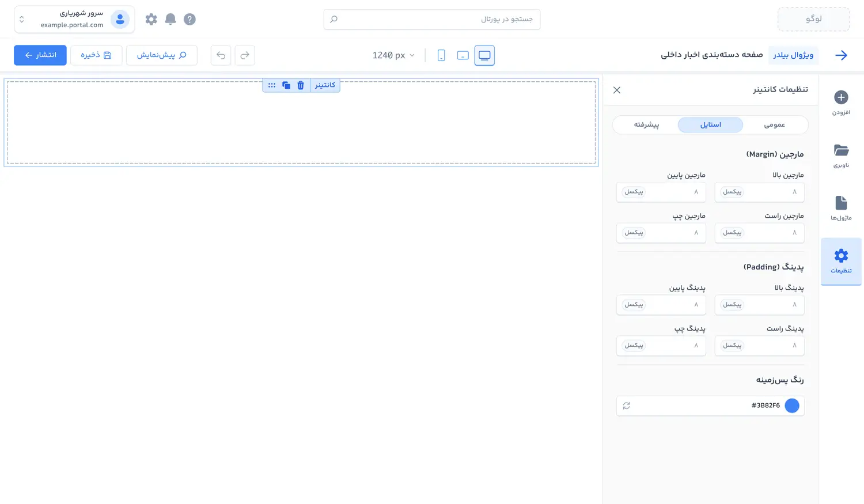Screen dimensions: 864x504
Task: Click the help question mark icon
Action: click(x=190, y=19)
